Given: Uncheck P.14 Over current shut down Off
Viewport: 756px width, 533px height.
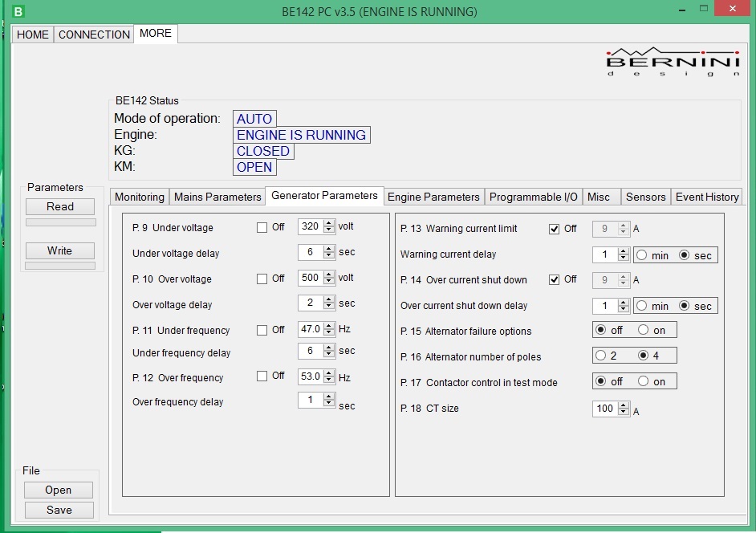Looking at the screenshot, I should (554, 280).
